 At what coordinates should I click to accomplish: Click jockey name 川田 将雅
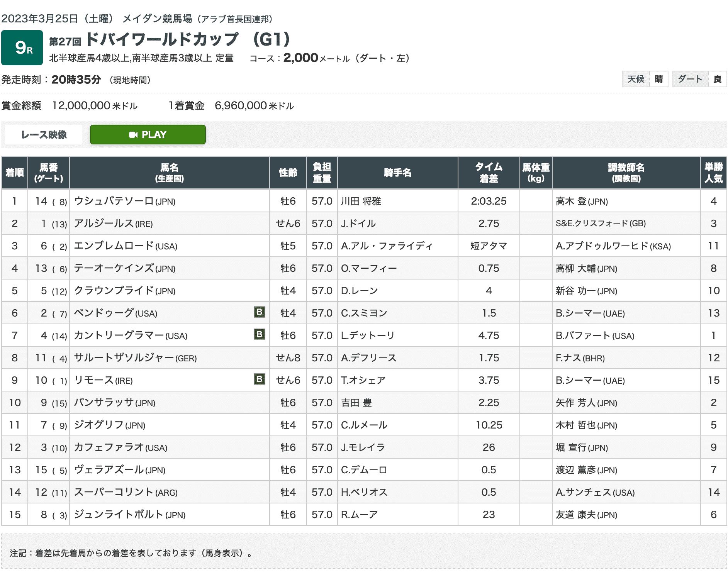point(361,201)
